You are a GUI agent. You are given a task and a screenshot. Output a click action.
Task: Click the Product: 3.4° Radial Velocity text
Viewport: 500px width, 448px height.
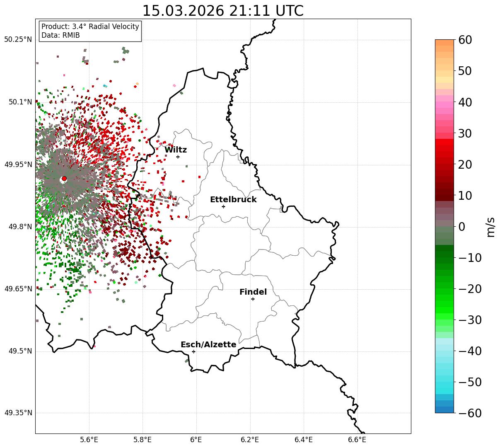pyautogui.click(x=90, y=27)
